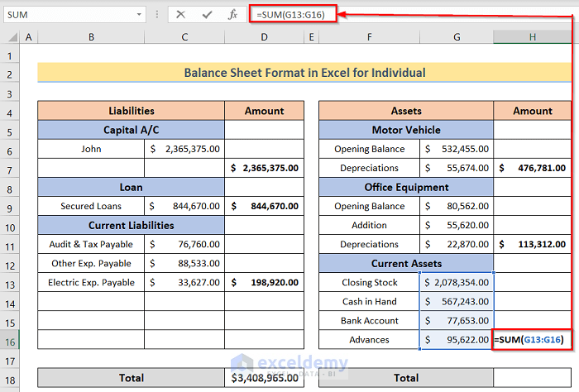Click the Cancel (X) formula button
The image size is (579, 392).
pyautogui.click(x=180, y=14)
